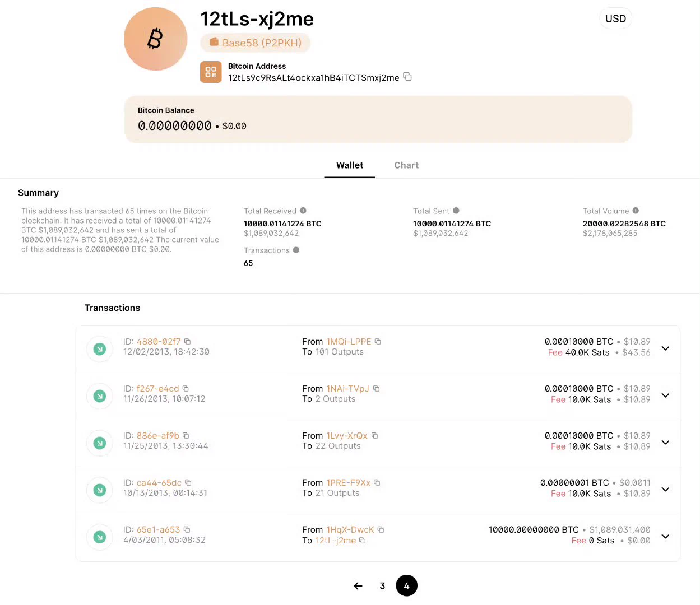Open recipient address 12tL-j2me
This screenshot has height=605, width=700.
coord(336,540)
